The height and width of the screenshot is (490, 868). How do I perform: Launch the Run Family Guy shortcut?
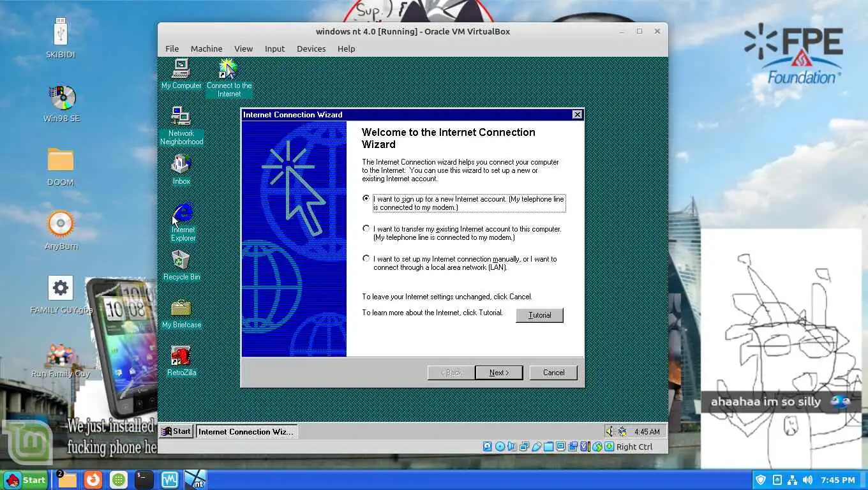61,360
